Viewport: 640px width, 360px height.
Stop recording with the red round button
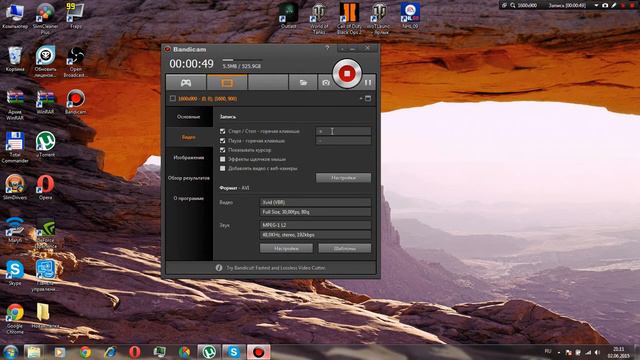click(347, 74)
